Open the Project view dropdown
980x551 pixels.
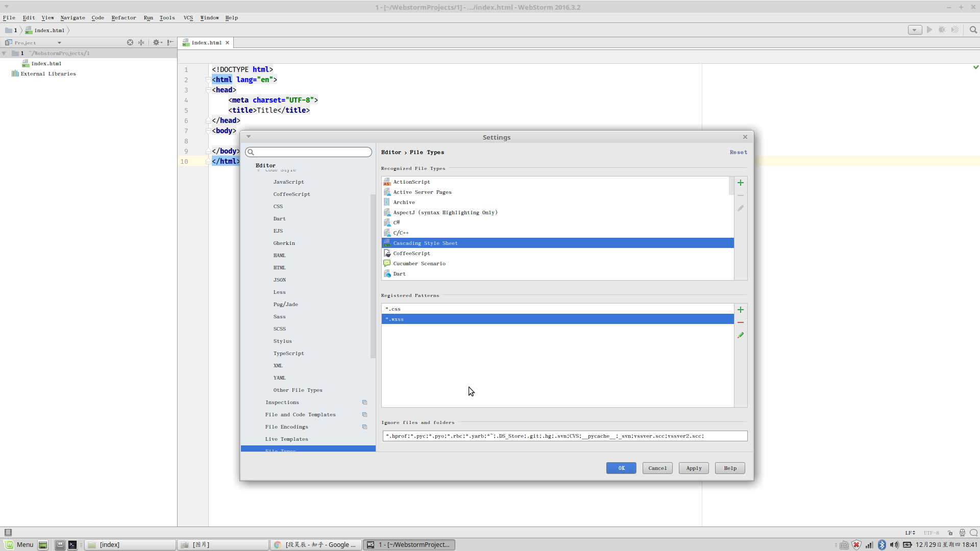(59, 43)
